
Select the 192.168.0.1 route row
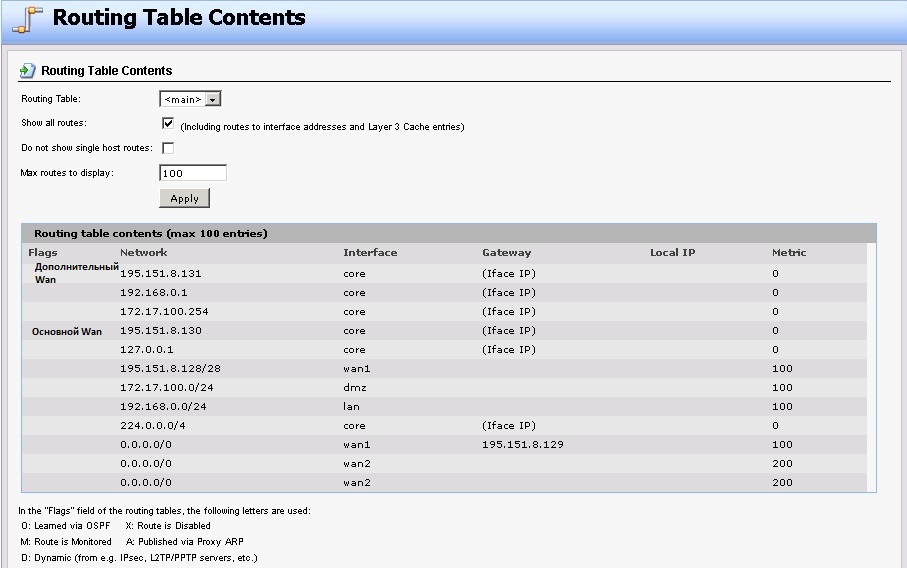(x=153, y=293)
